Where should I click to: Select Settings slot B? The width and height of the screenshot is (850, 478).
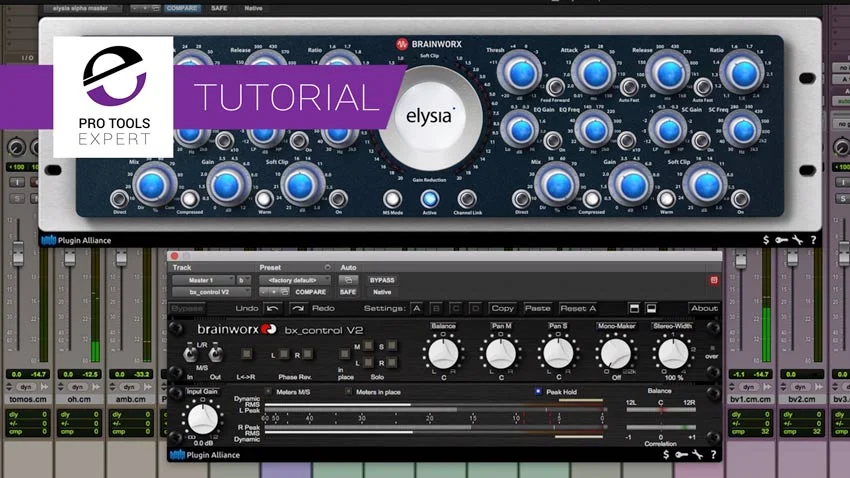pos(436,308)
